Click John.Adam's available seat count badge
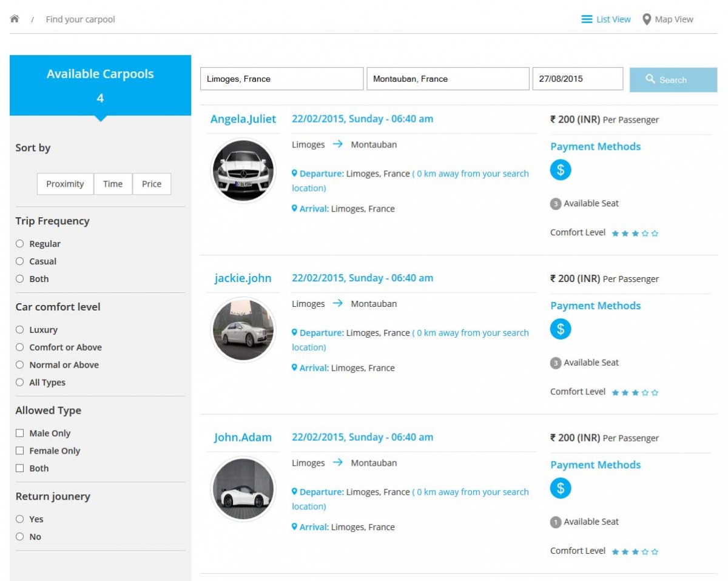 555,522
